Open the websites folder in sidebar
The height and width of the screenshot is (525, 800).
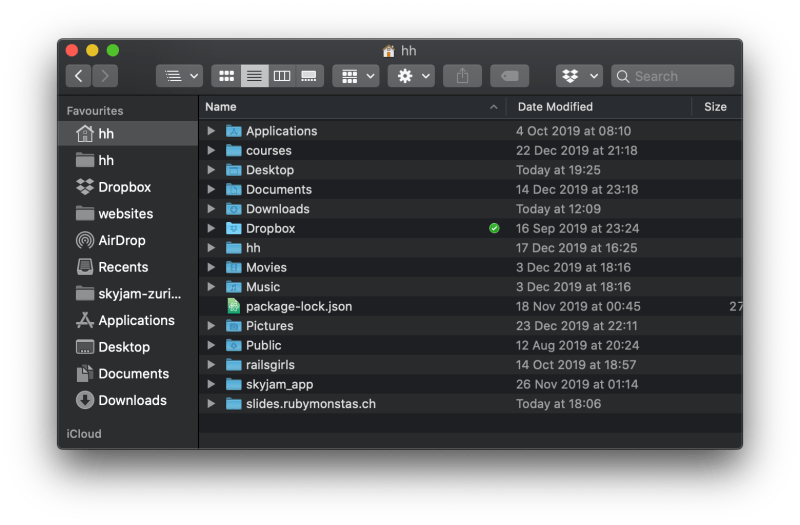(x=128, y=213)
